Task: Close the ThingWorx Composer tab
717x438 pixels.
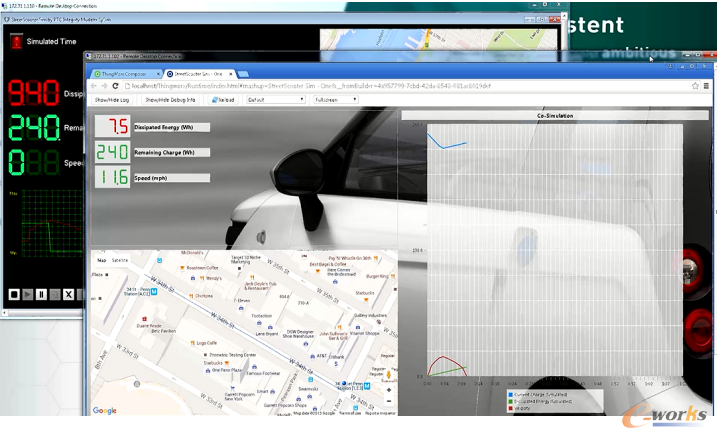Action: click(x=158, y=74)
